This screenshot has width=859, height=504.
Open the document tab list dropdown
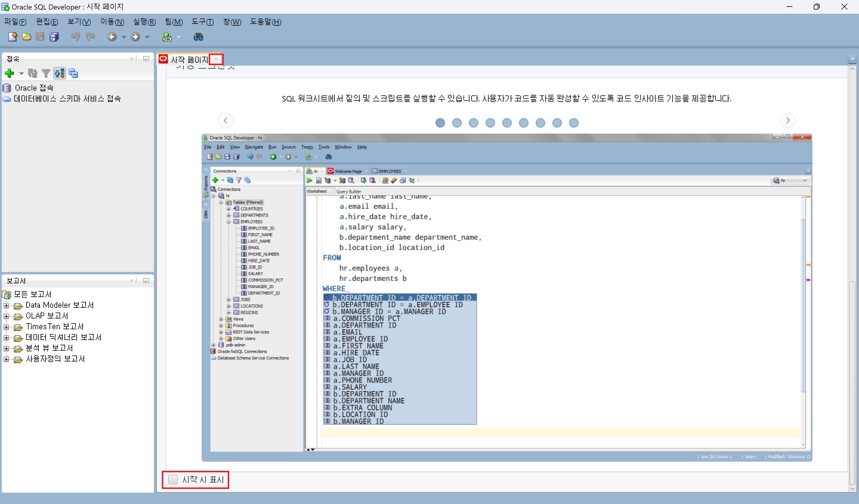click(852, 59)
